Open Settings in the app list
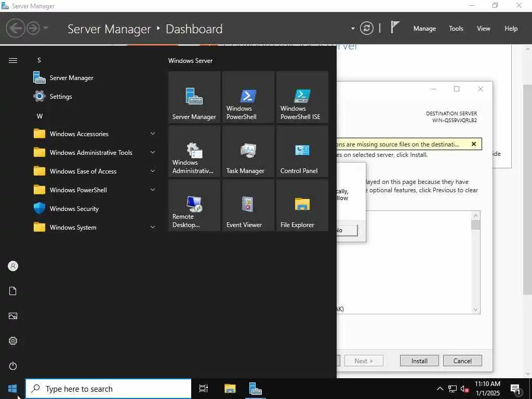 tap(95, 96)
